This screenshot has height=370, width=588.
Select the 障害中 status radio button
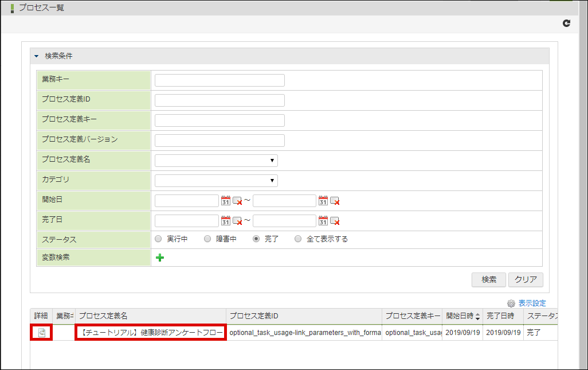point(207,239)
